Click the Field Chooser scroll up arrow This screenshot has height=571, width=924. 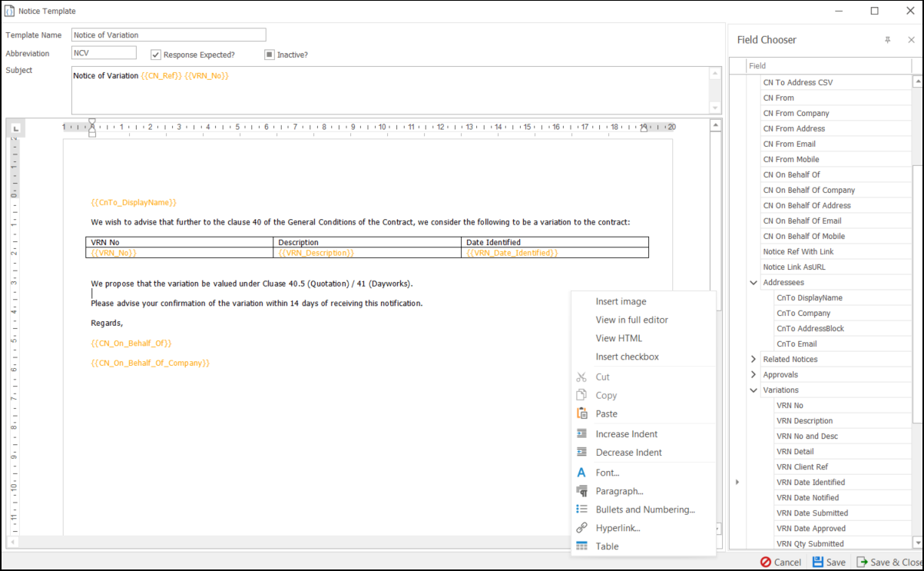(x=917, y=81)
